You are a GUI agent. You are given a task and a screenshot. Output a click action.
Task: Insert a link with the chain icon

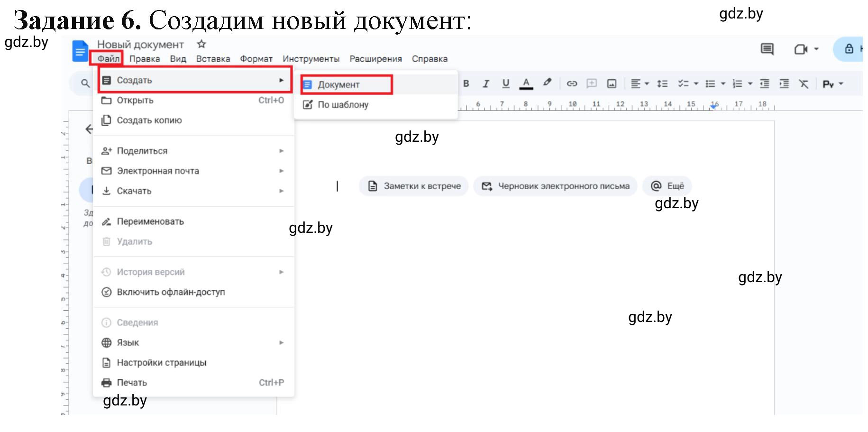coord(572,83)
